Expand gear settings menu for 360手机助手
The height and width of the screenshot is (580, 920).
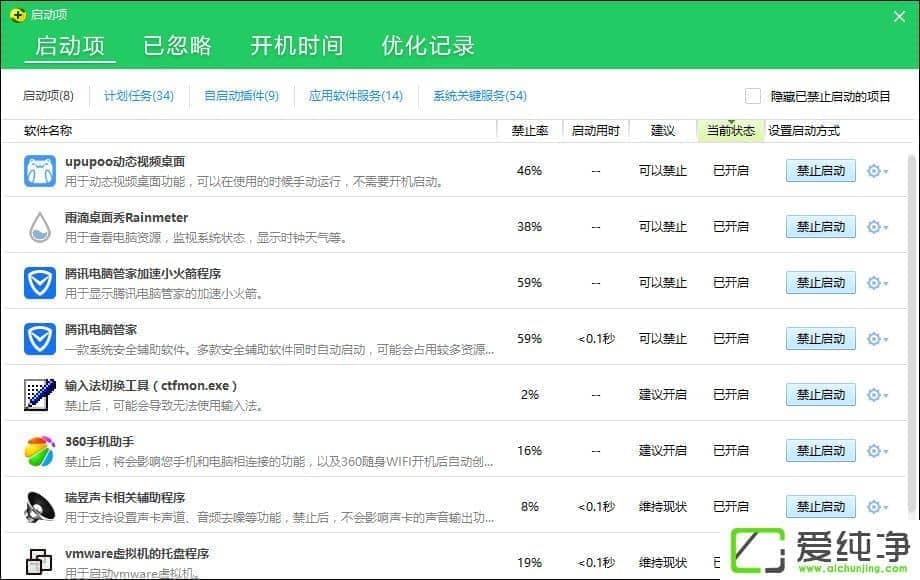pos(876,451)
